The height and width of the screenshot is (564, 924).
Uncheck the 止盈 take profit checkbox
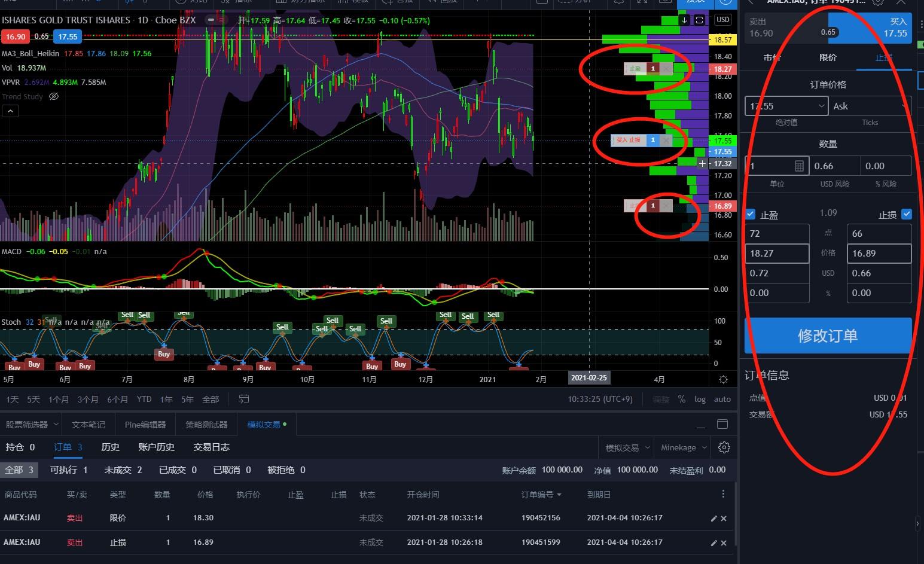[751, 214]
